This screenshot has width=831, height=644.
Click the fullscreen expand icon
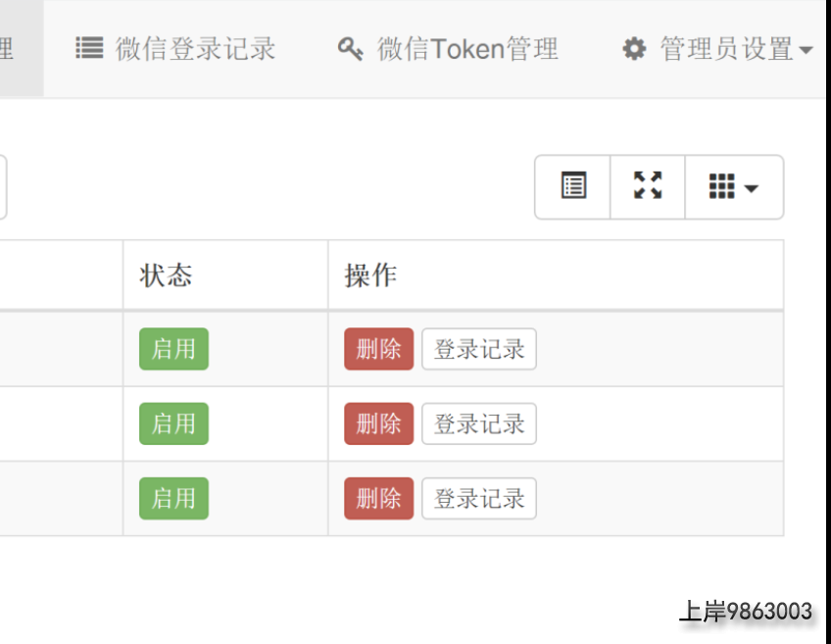click(x=647, y=186)
